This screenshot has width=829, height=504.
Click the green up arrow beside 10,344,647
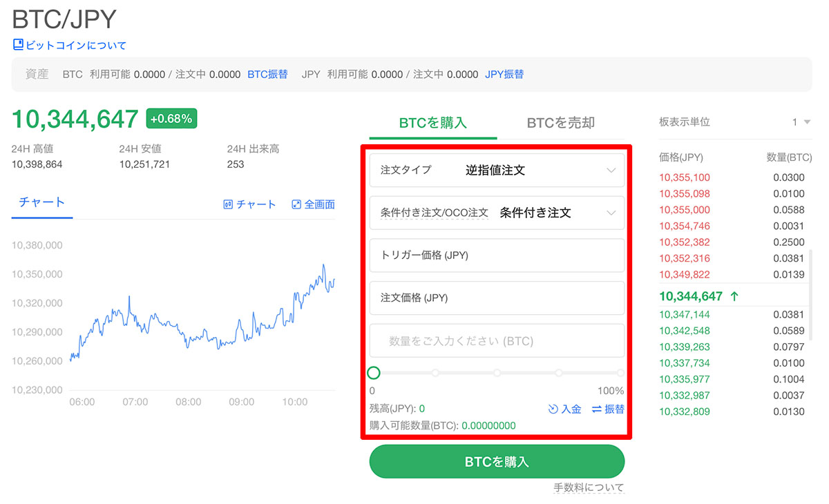(x=734, y=296)
